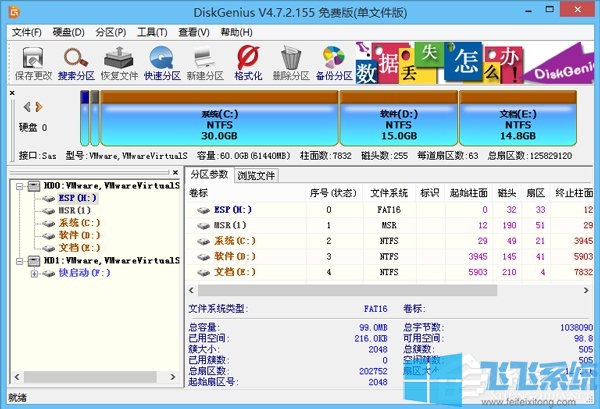Collapse the HD0 disk tree node
Image resolution: width=600 pixels, height=409 pixels.
(19, 186)
